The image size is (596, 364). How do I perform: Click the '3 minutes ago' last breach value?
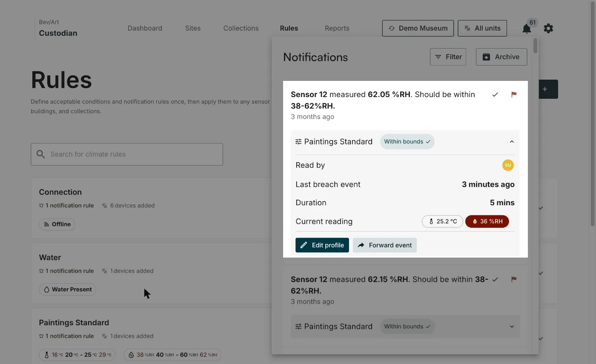pyautogui.click(x=488, y=184)
